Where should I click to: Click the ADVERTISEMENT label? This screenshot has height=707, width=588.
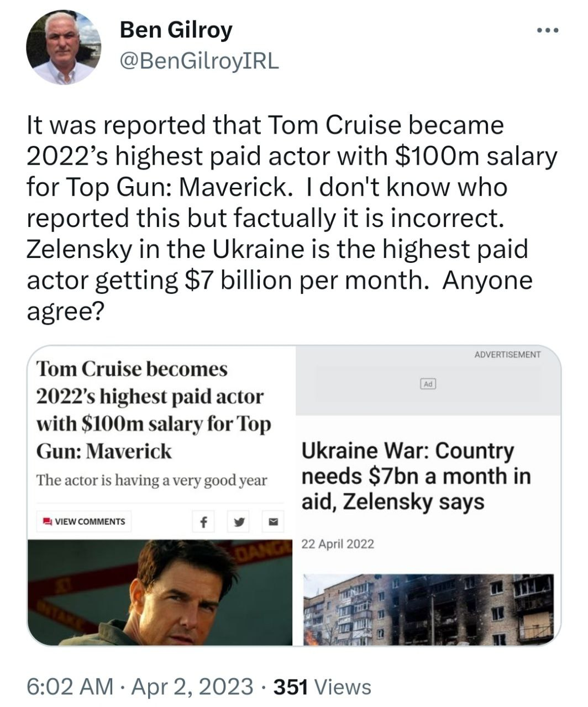[x=507, y=355]
